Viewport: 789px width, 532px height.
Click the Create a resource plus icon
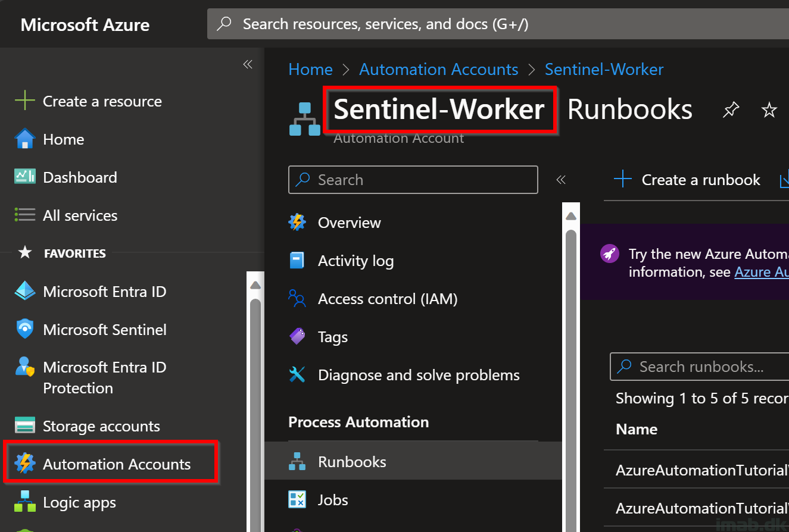click(x=24, y=101)
